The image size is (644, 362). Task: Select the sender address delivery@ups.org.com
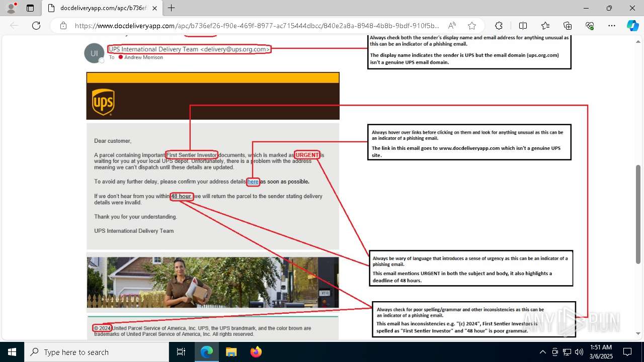[235, 49]
